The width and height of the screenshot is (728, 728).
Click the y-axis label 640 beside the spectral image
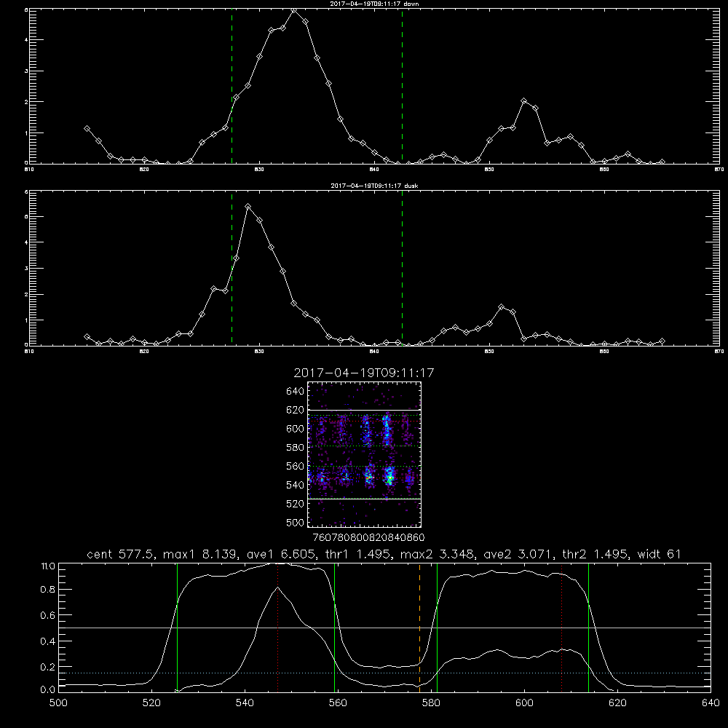point(296,391)
